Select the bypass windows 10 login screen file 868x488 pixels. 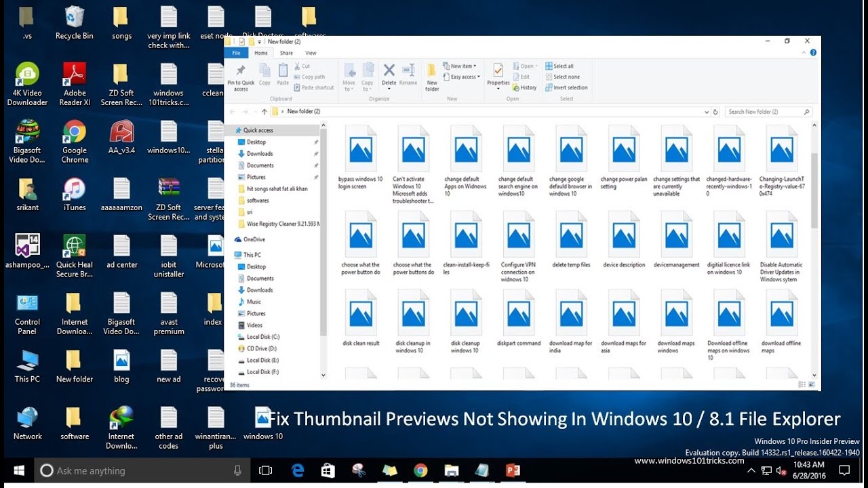361,157
